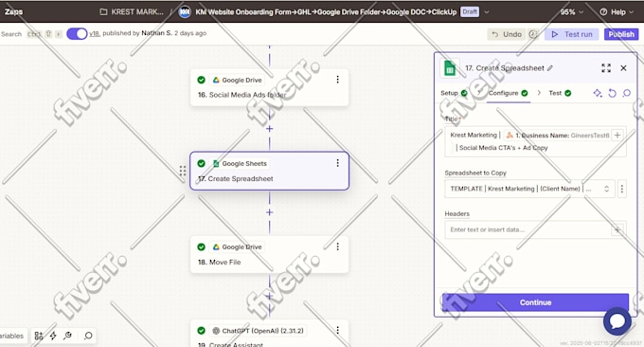
Task: Click the auto-arrange layout icon
Action: pos(39,336)
